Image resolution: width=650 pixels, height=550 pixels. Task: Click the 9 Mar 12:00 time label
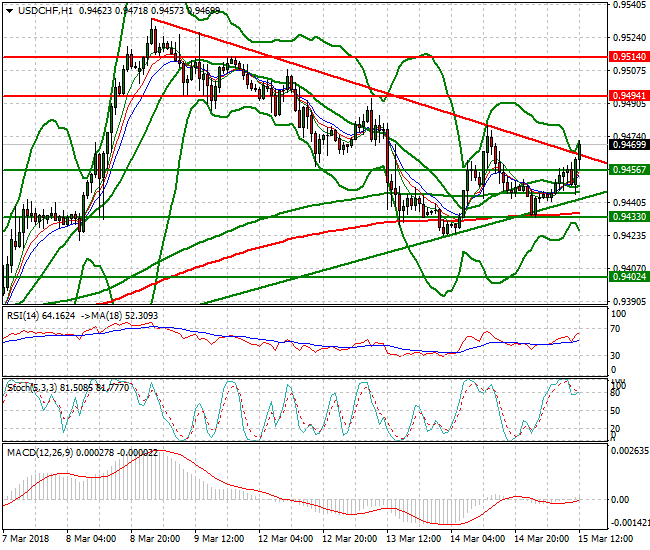[219, 539]
